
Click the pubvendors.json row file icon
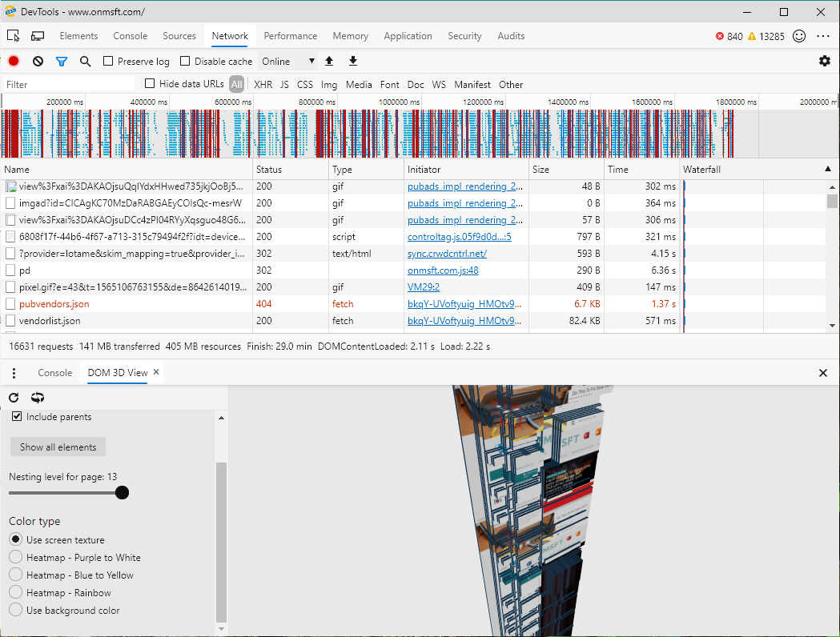[10, 304]
